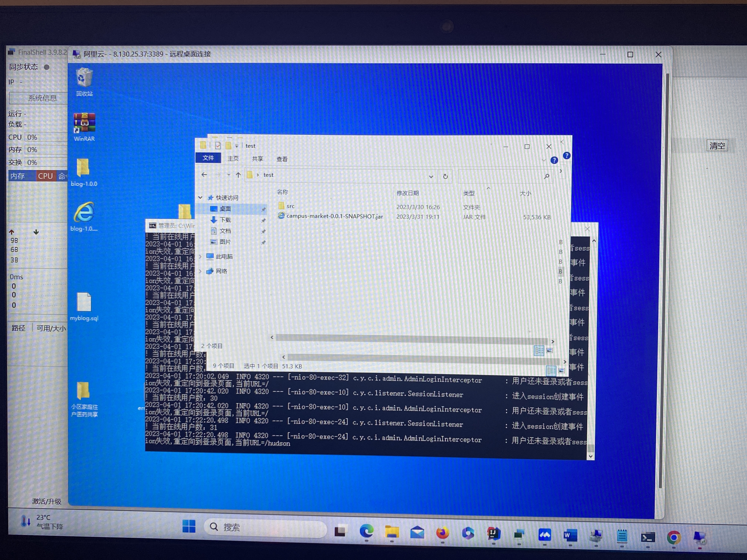Screen dimensions: 747x560
Task: Toggle the properties checkmark in quick access toolbar
Action: (x=218, y=146)
